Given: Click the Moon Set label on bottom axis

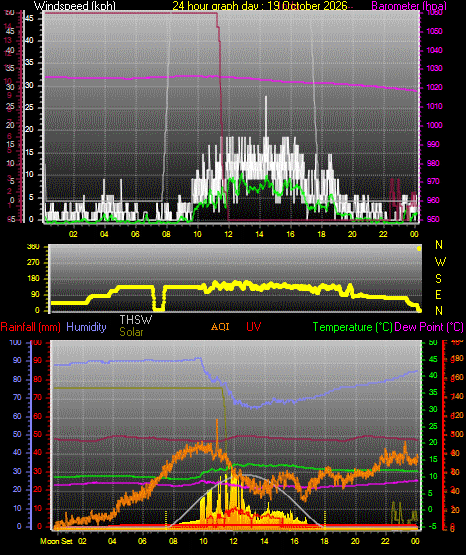Looking at the screenshot, I should (x=56, y=541).
